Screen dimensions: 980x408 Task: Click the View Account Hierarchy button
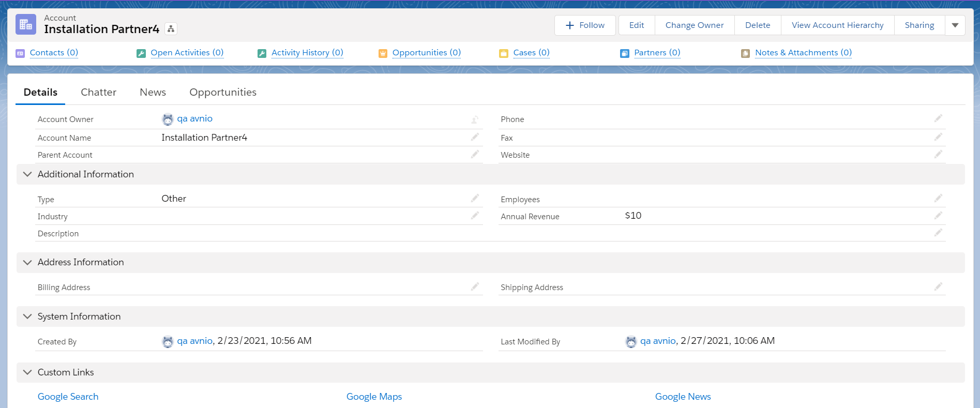(837, 25)
